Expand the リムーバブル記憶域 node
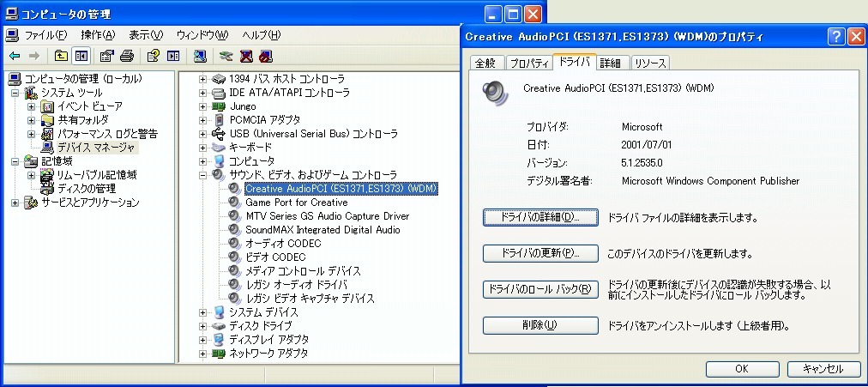Viewport: 868px width, 387px height. click(x=32, y=175)
